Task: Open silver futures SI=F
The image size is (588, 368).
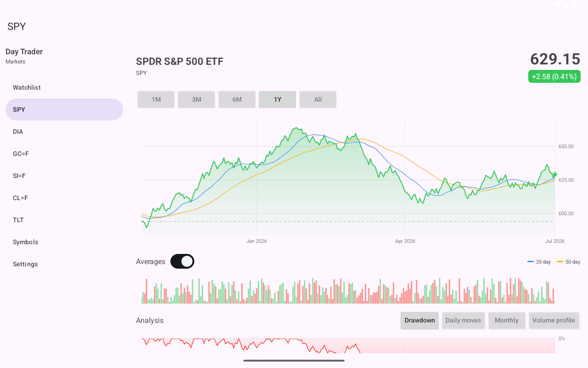Action: click(64, 176)
